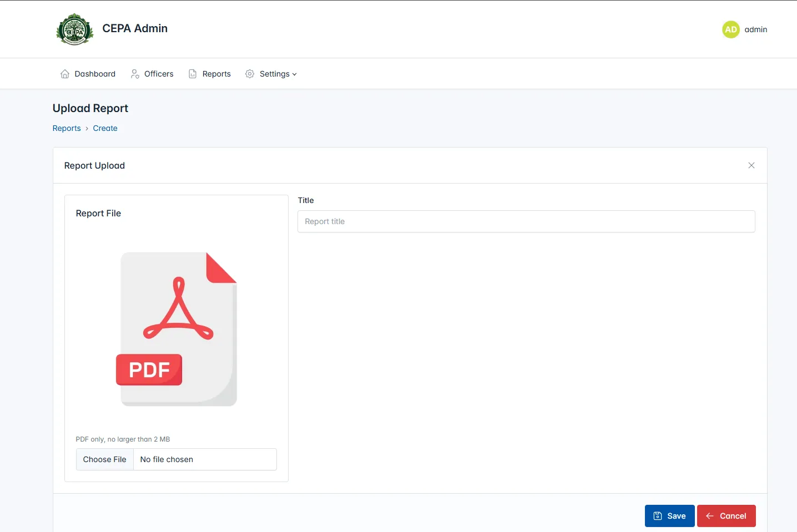
Task: Click the CEPA Admin title text
Action: 135,28
